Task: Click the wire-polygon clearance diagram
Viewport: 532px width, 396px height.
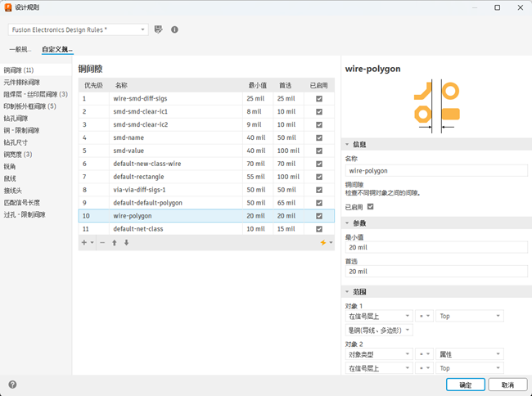Action: [x=437, y=106]
